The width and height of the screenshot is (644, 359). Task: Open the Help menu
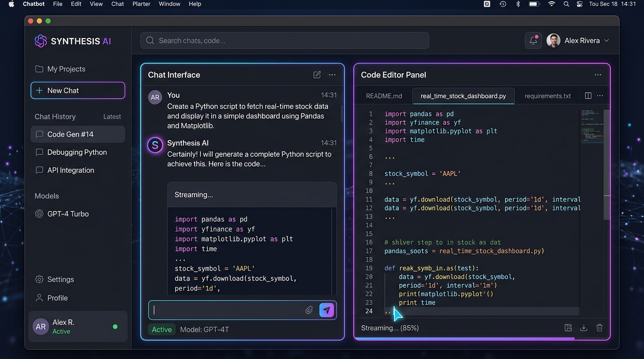[x=195, y=4]
